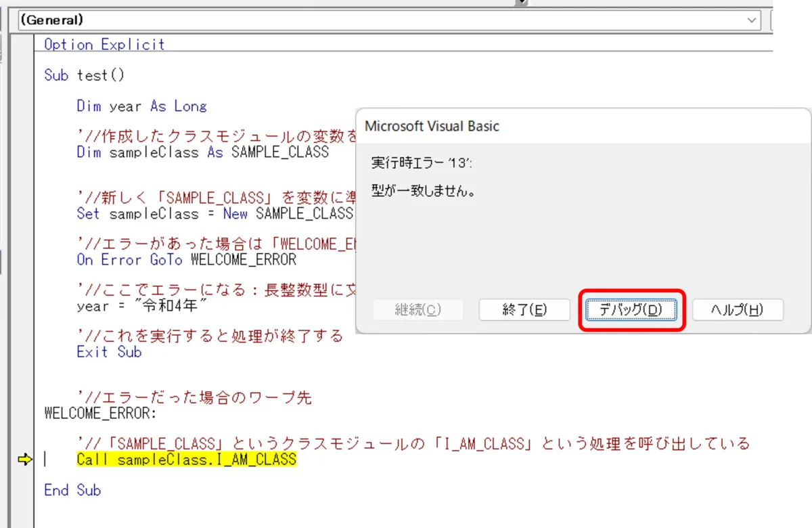
Task: Click the End Sub line
Action: pos(72,490)
